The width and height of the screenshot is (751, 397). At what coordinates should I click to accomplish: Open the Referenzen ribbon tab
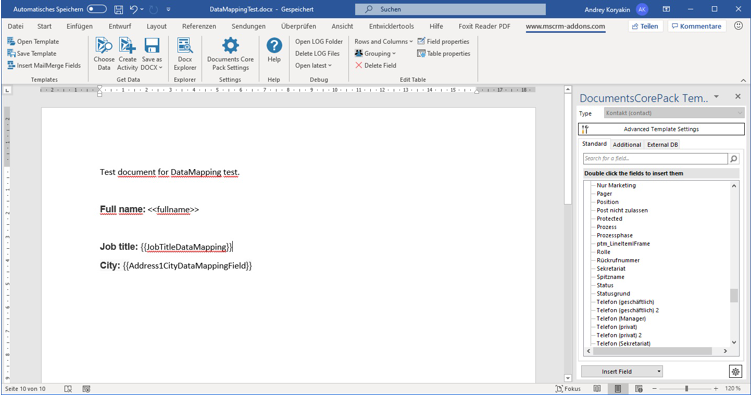[x=199, y=26]
